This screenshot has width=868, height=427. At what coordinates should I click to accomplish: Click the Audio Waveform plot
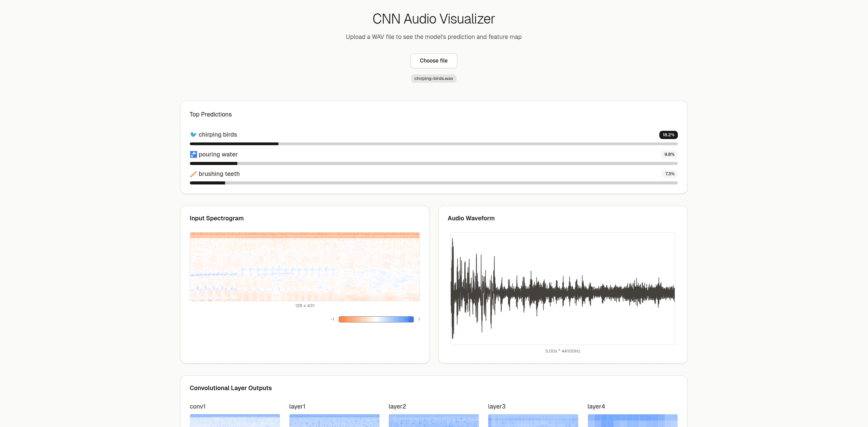coord(562,288)
